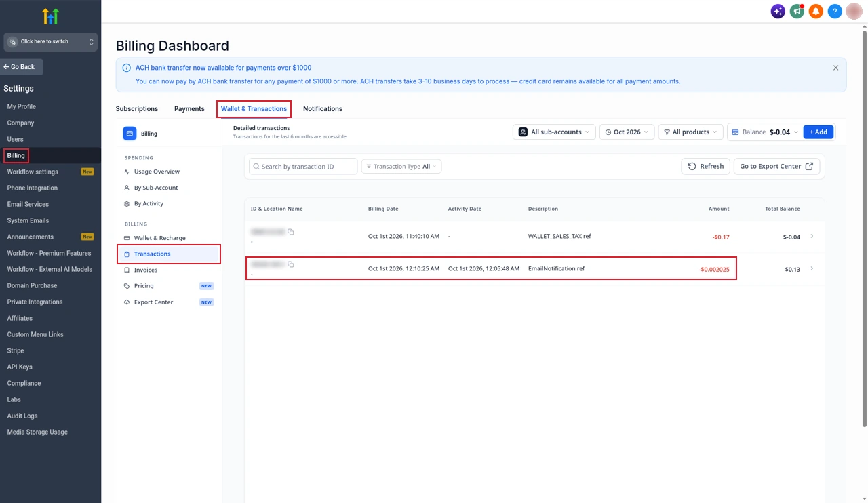The image size is (868, 503).
Task: Copy the ID in the EmailNotification row
Action: click(291, 264)
